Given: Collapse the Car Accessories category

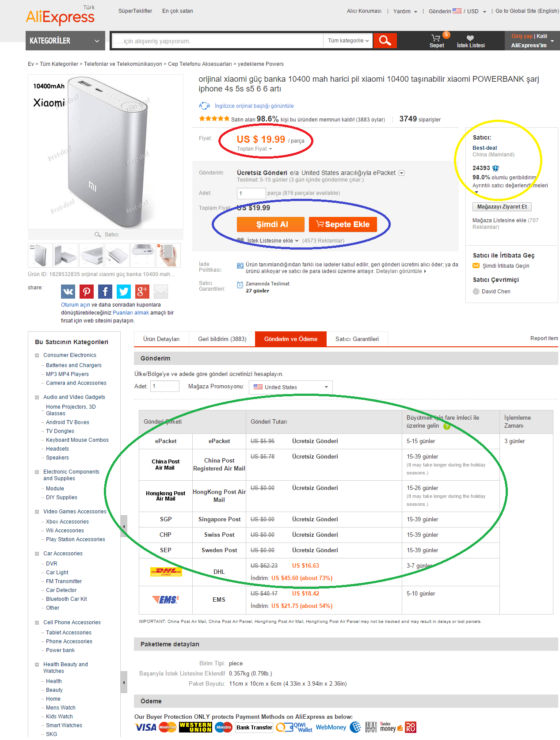Looking at the screenshot, I should point(37,554).
